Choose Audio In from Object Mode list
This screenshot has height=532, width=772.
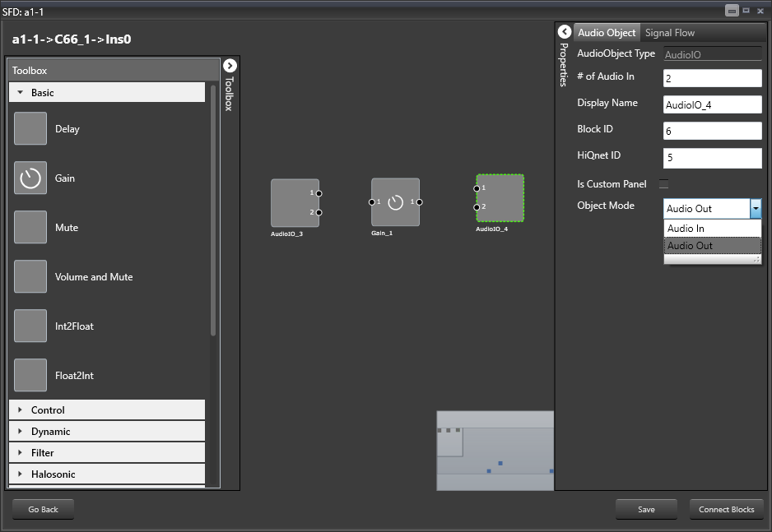(713, 228)
